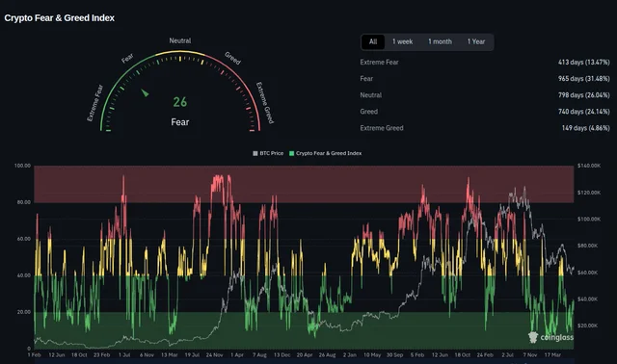Click the 1 Feb date axis label

point(35,355)
